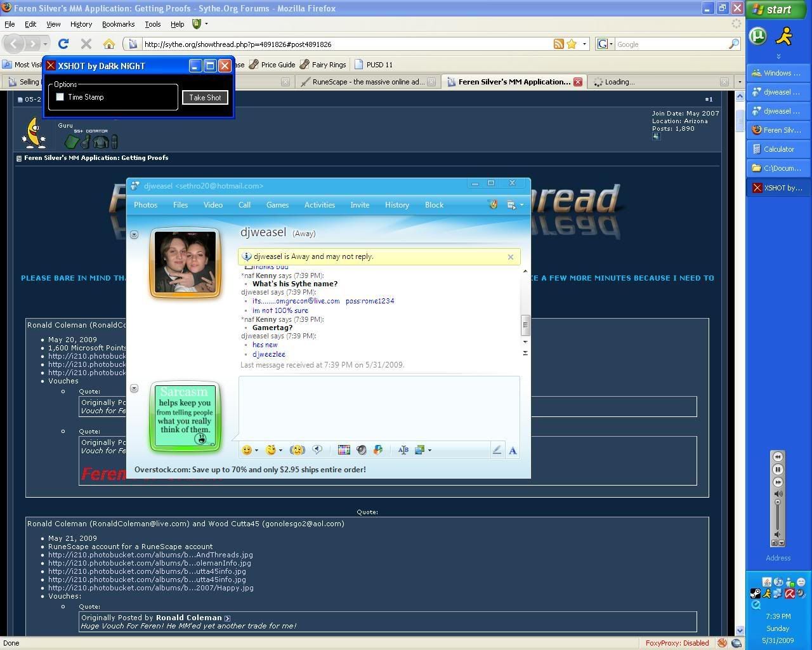
Task: Pause playback in the media player deskband
Action: tap(778, 469)
